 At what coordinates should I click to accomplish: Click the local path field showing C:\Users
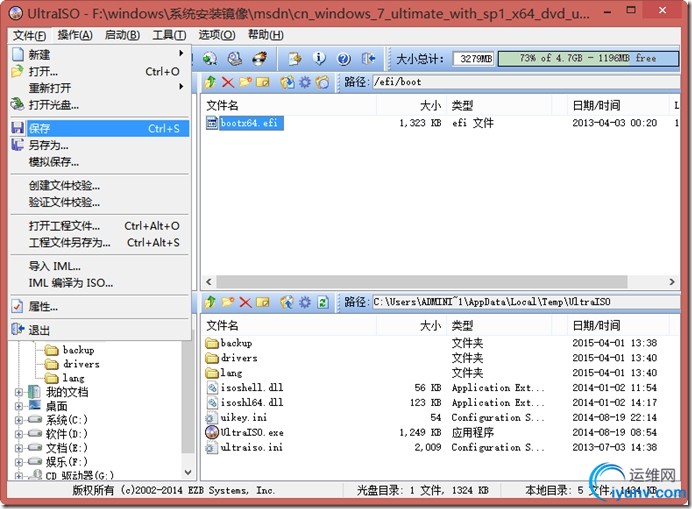click(526, 302)
